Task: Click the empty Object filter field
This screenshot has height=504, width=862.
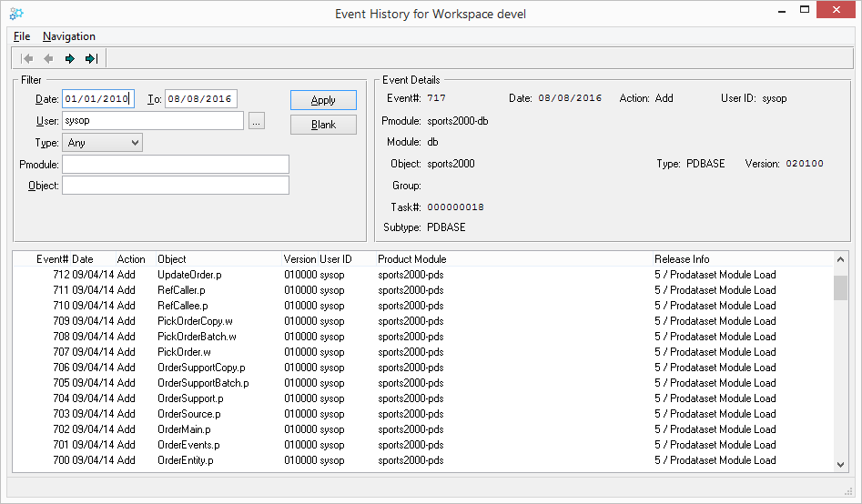Action: click(176, 186)
